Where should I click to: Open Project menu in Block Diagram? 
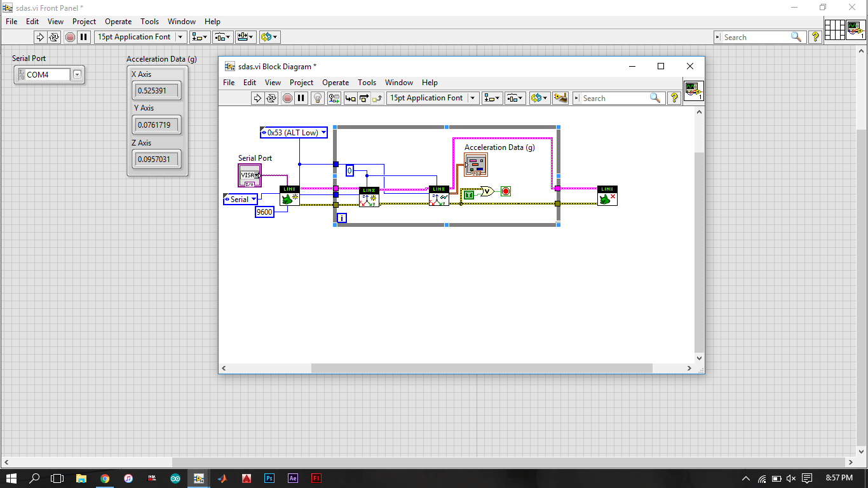pyautogui.click(x=301, y=83)
